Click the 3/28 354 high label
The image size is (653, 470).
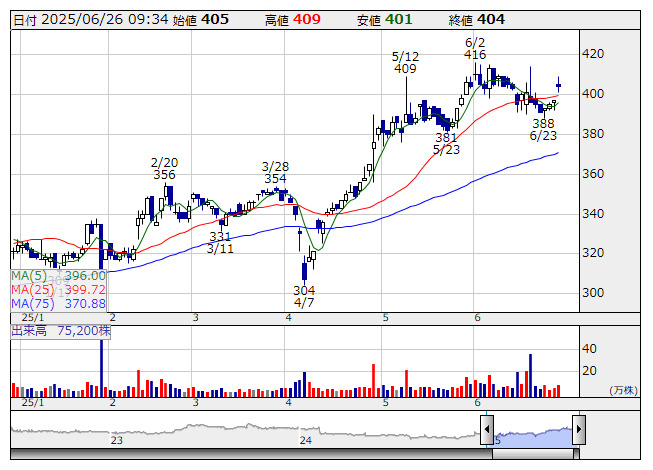point(275,172)
